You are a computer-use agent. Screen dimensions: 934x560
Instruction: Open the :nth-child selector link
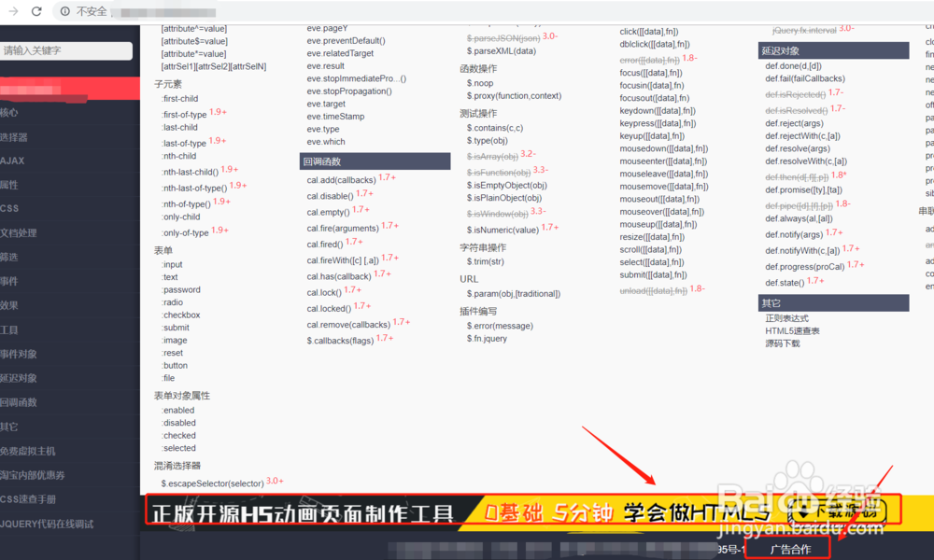[x=178, y=156]
